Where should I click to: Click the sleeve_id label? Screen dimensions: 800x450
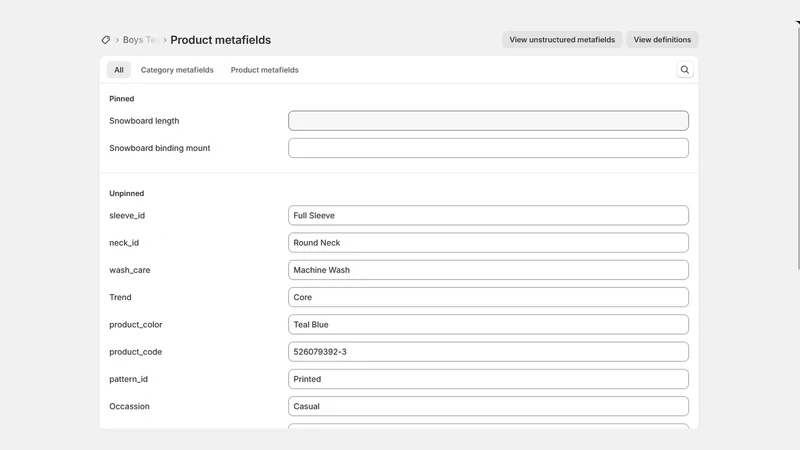127,215
